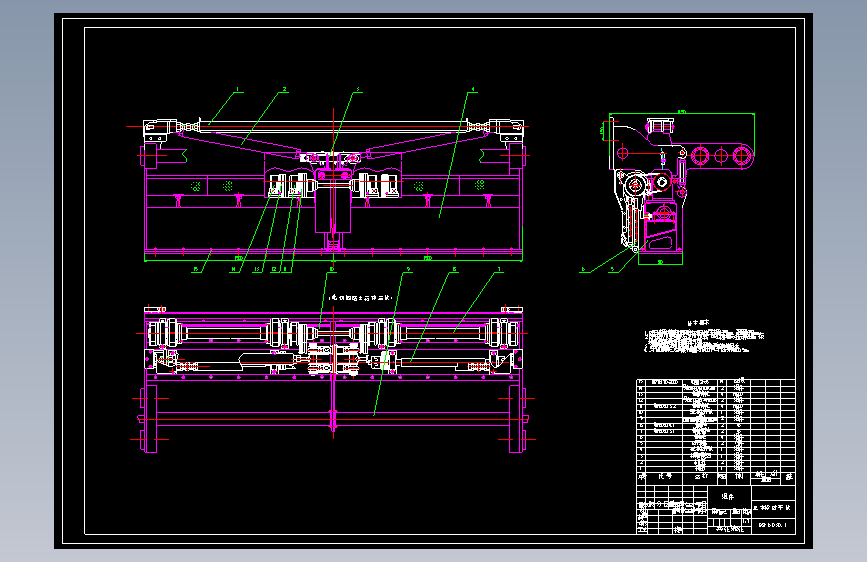Click the view label text between the two views
Viewport: 867px width, 562px height.
point(361,298)
